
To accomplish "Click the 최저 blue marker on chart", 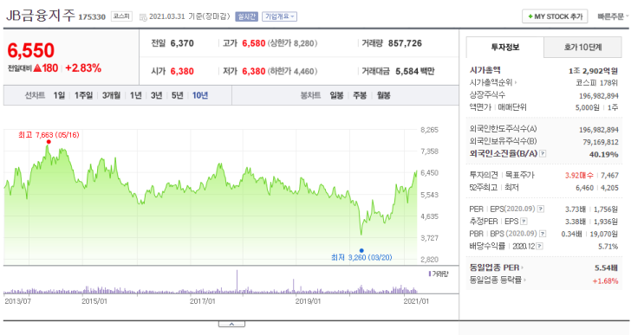I will point(361,250).
